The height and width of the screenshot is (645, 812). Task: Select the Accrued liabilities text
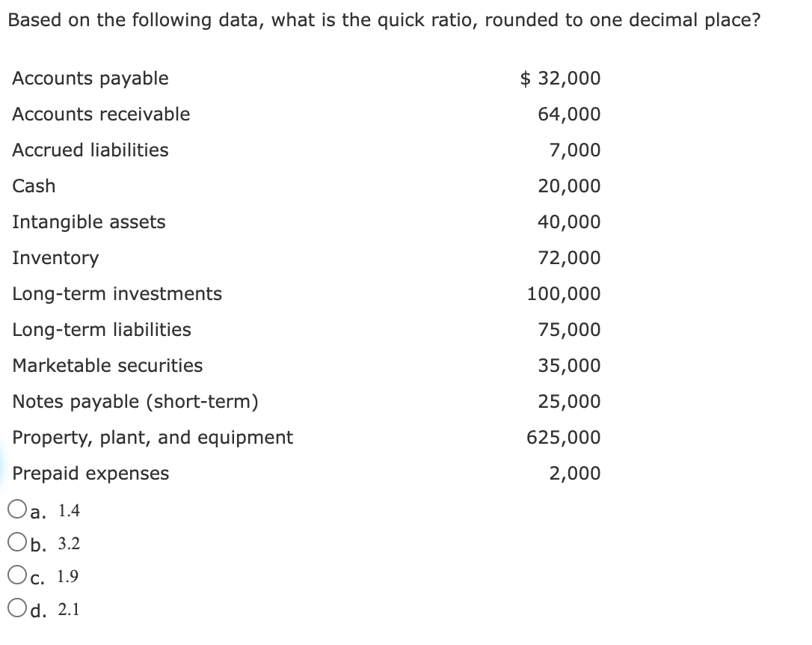pos(90,150)
